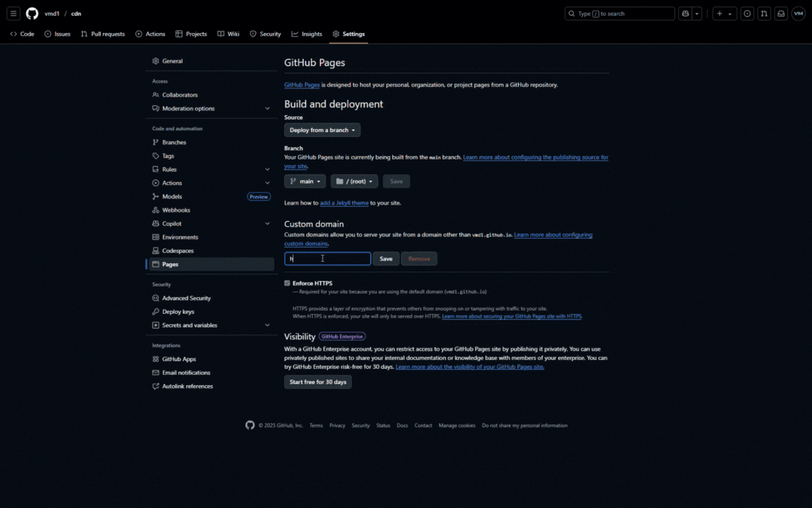Screen dimensions: 812x508
Task: Open pull requests icon in top bar
Action: (x=764, y=13)
